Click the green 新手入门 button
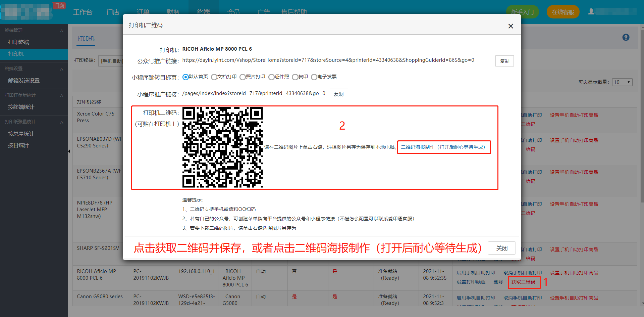The height and width of the screenshot is (317, 644). (x=522, y=12)
